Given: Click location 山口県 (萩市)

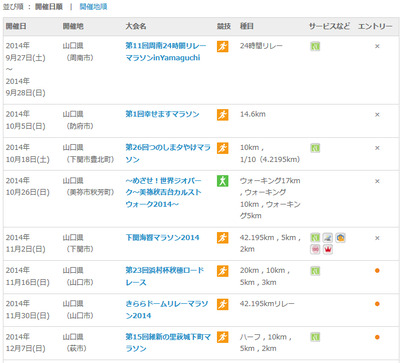Looking at the screenshot, I should [75, 343].
